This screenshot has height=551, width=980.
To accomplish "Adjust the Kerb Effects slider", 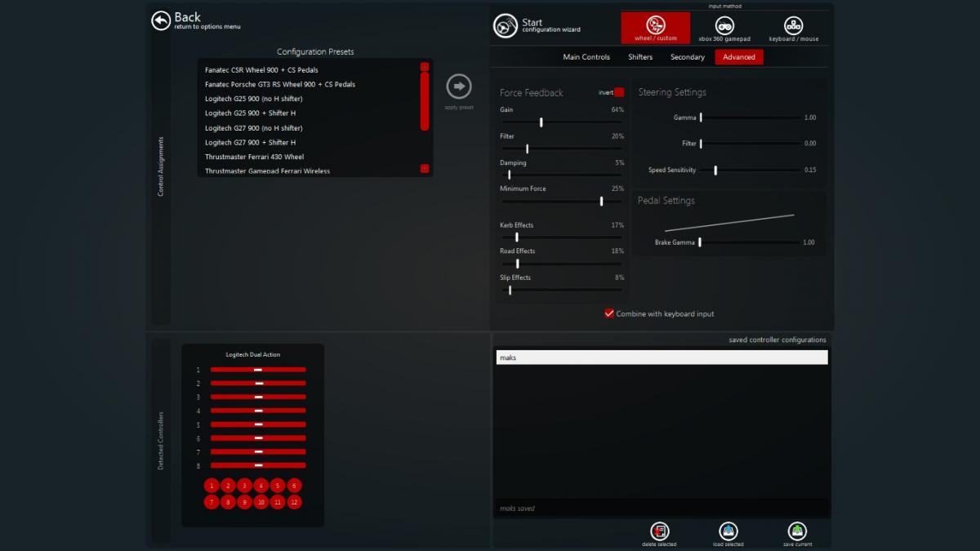I will 562,238.
